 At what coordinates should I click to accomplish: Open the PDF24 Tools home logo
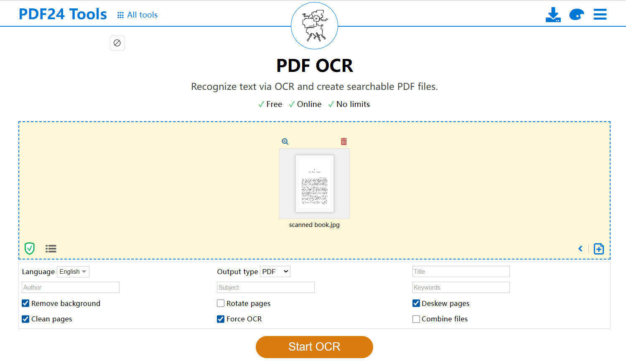click(63, 14)
